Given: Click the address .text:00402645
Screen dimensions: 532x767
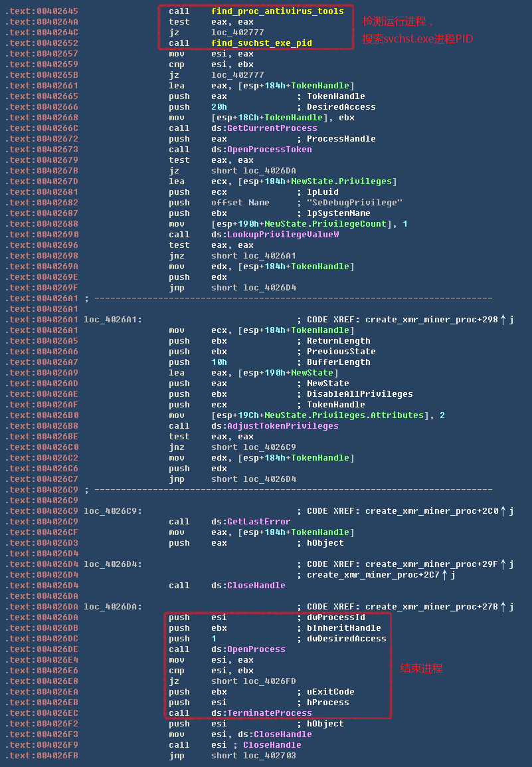Looking at the screenshot, I should 41,11.
